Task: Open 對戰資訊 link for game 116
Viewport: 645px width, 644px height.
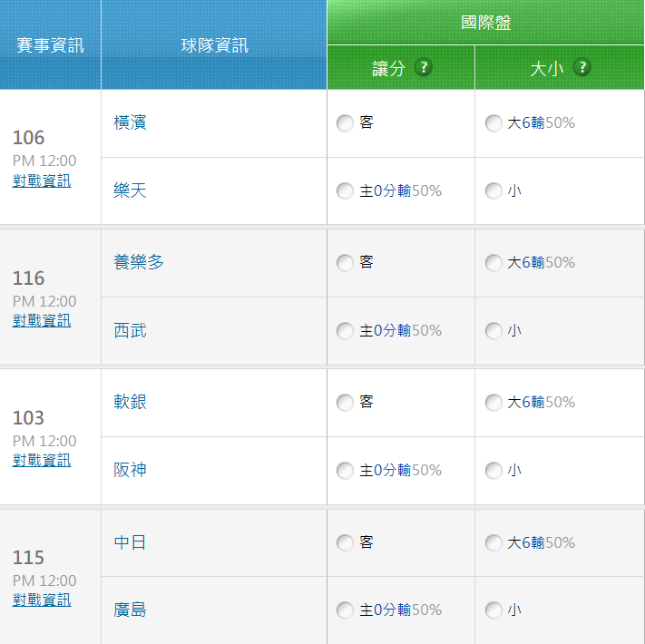Action: (42, 320)
